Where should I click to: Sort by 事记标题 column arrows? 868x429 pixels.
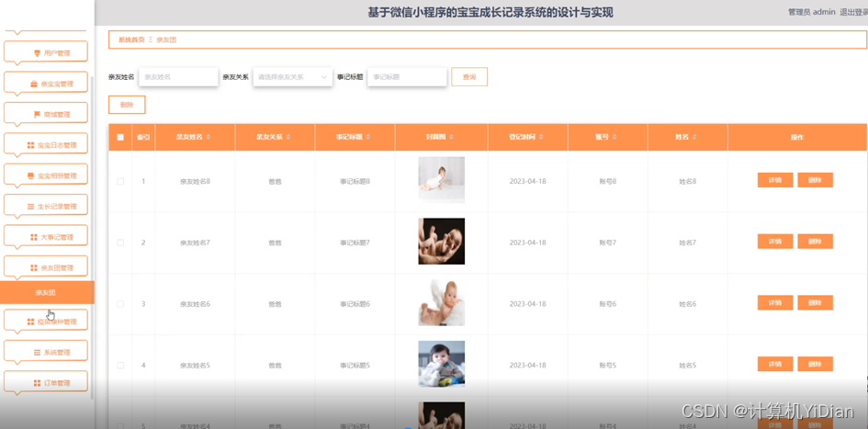pos(368,137)
